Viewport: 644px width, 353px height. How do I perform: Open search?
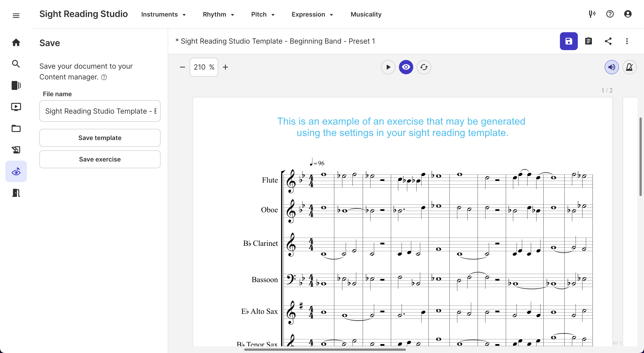pos(16,64)
